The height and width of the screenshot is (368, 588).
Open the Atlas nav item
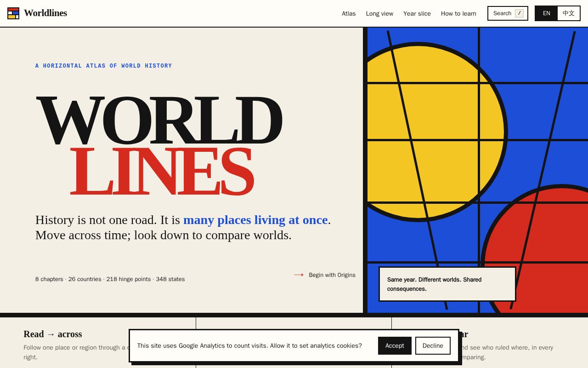pyautogui.click(x=349, y=13)
